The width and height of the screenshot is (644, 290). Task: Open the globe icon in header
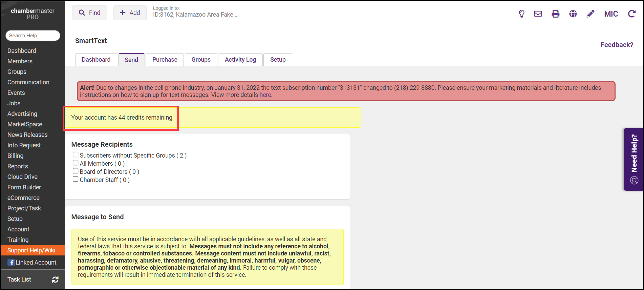573,14
